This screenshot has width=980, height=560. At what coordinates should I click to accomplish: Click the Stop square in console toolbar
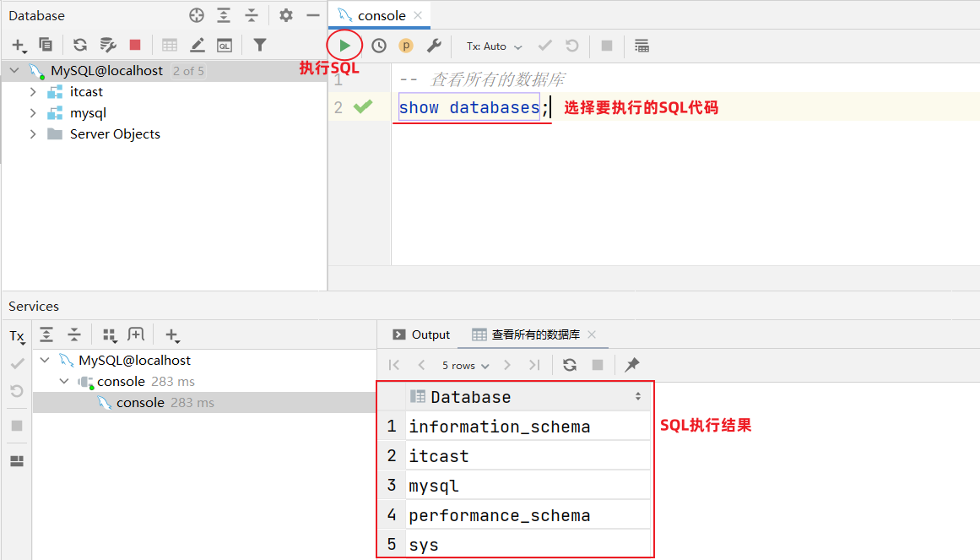pos(606,46)
